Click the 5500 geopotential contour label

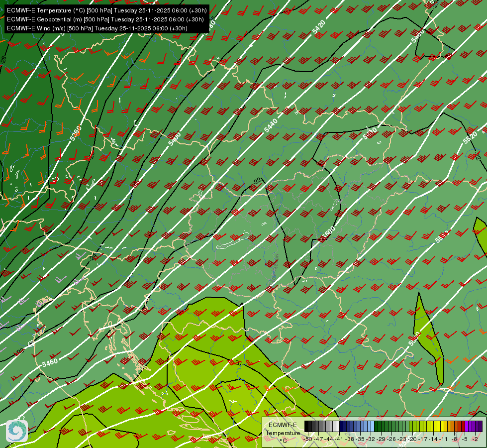point(328,233)
